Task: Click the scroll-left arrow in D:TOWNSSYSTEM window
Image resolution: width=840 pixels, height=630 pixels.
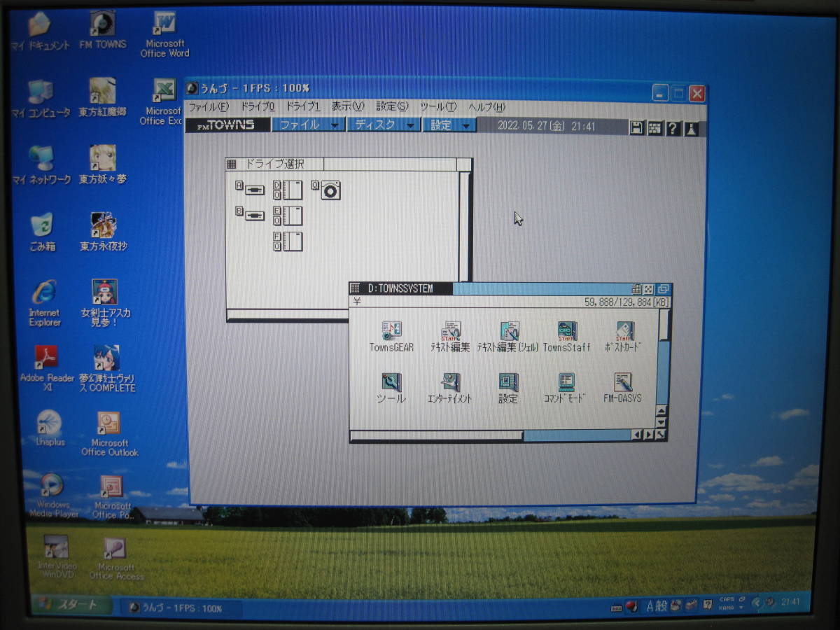Action: [637, 435]
